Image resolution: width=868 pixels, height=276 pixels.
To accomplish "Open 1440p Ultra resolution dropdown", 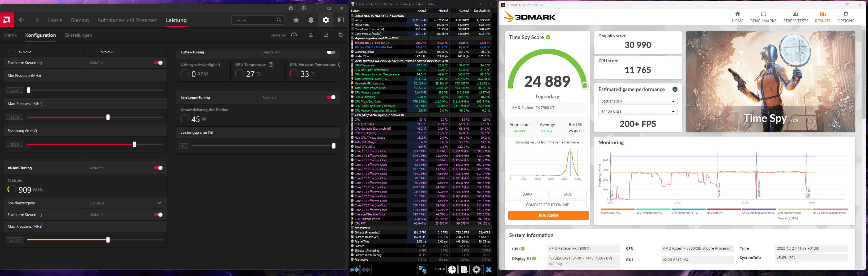I will (x=637, y=111).
